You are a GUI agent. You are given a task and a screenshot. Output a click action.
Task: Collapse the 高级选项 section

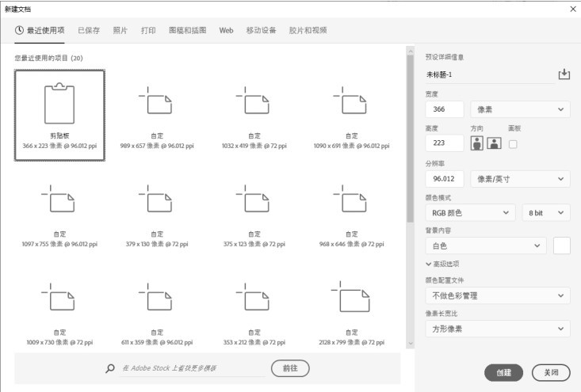(442, 264)
